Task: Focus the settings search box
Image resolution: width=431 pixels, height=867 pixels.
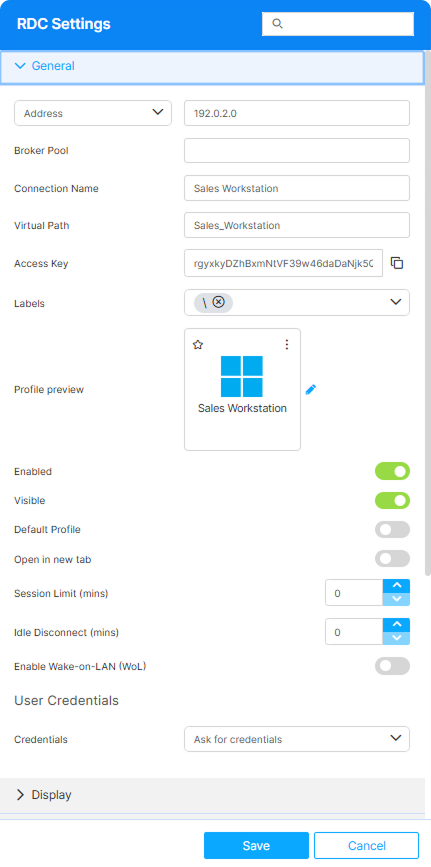Action: (337, 24)
